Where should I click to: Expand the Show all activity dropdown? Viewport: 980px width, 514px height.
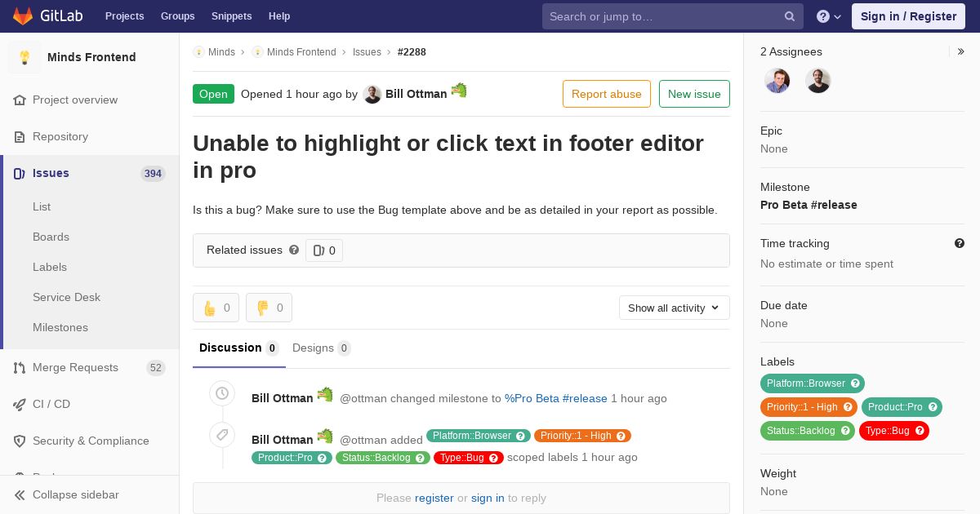674,308
